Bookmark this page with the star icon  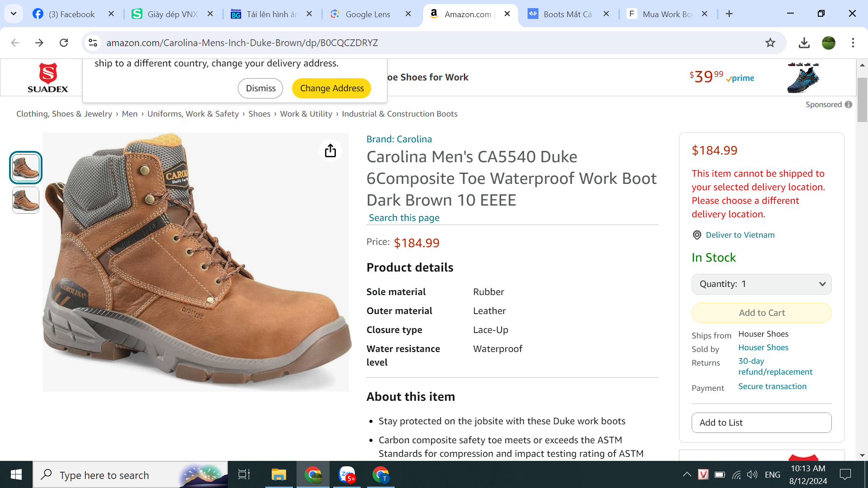click(770, 42)
